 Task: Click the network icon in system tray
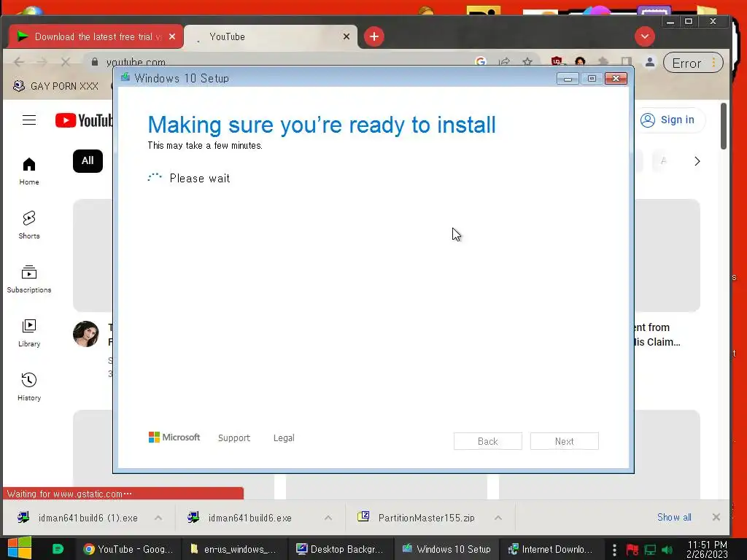(x=650, y=550)
